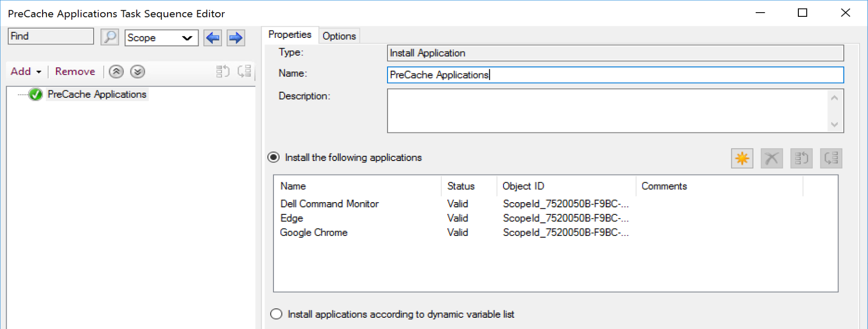
Task: Click the delete application X icon
Action: 771,159
